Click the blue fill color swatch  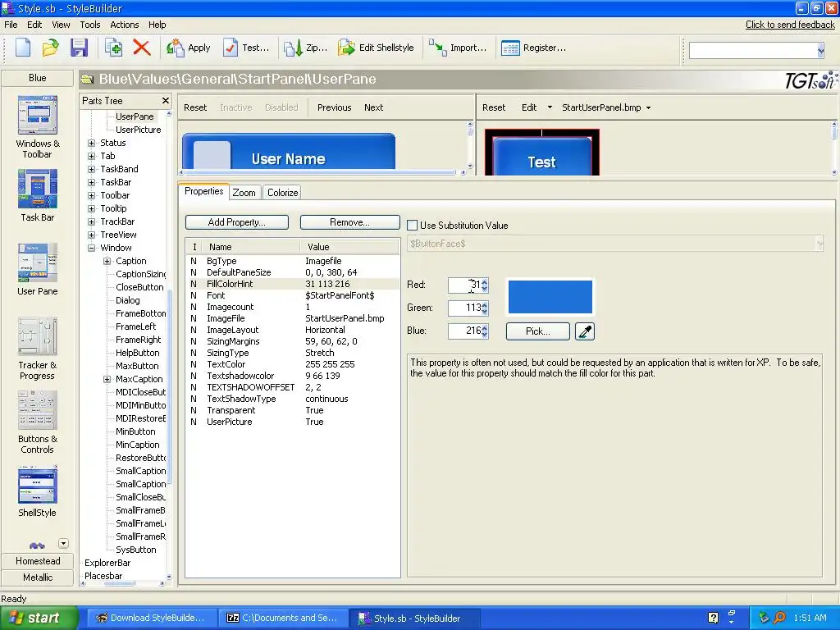[550, 297]
